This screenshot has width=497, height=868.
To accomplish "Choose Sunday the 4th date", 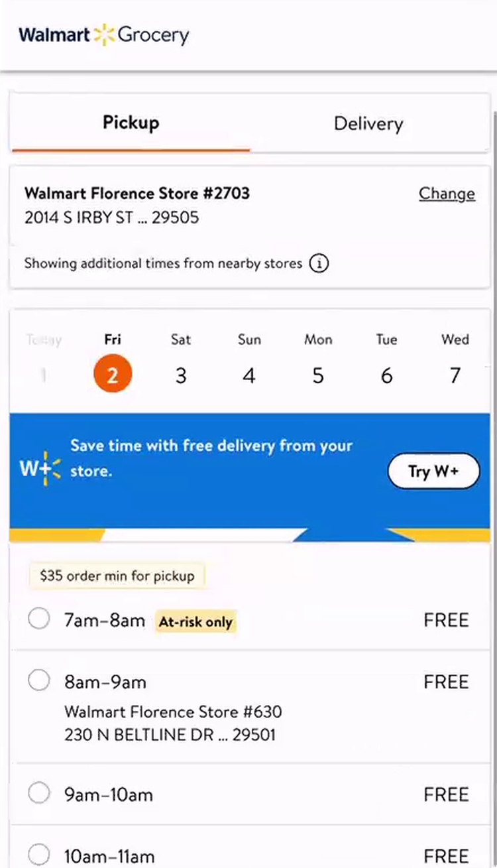I will coord(249,375).
